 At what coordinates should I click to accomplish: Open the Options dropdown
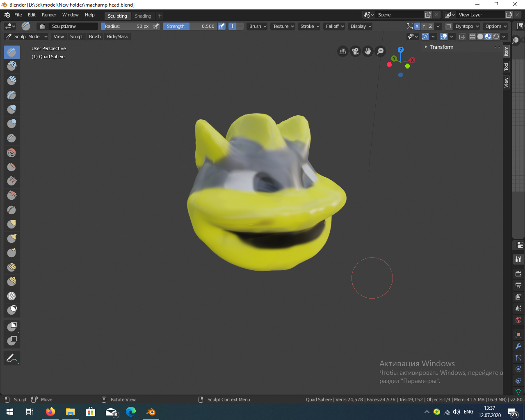click(x=496, y=26)
